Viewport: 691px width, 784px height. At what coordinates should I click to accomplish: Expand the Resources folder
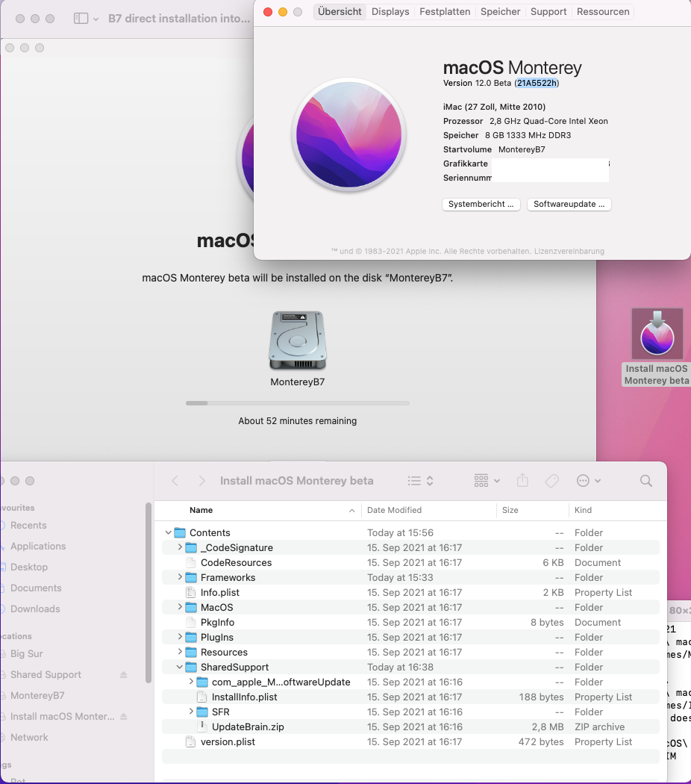180,652
